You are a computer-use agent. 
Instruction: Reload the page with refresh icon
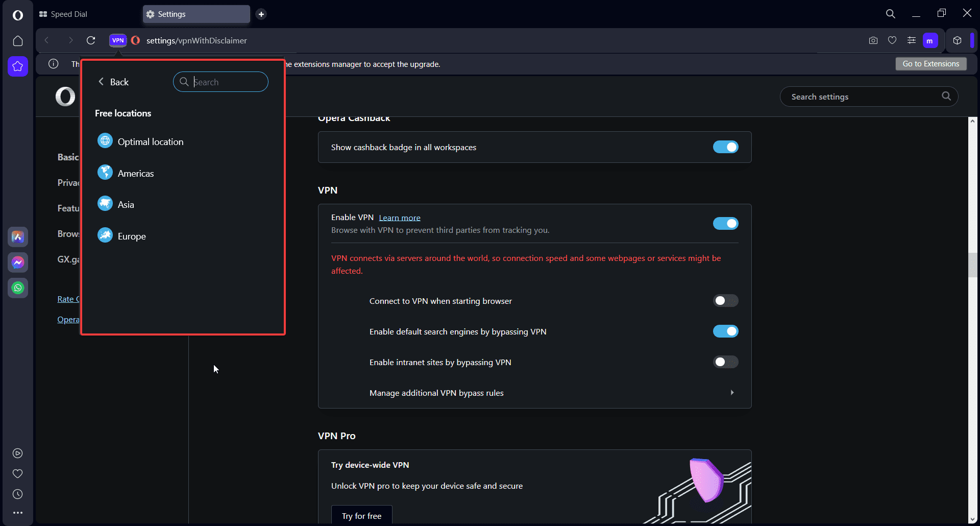click(x=91, y=40)
